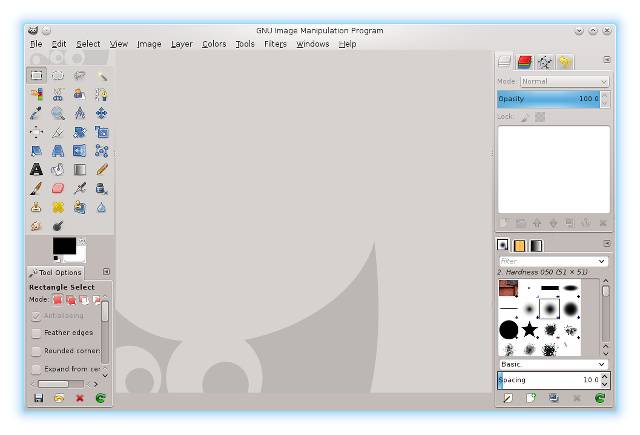Select the Eraser tool
This screenshot has height=435, width=640.
(58, 189)
